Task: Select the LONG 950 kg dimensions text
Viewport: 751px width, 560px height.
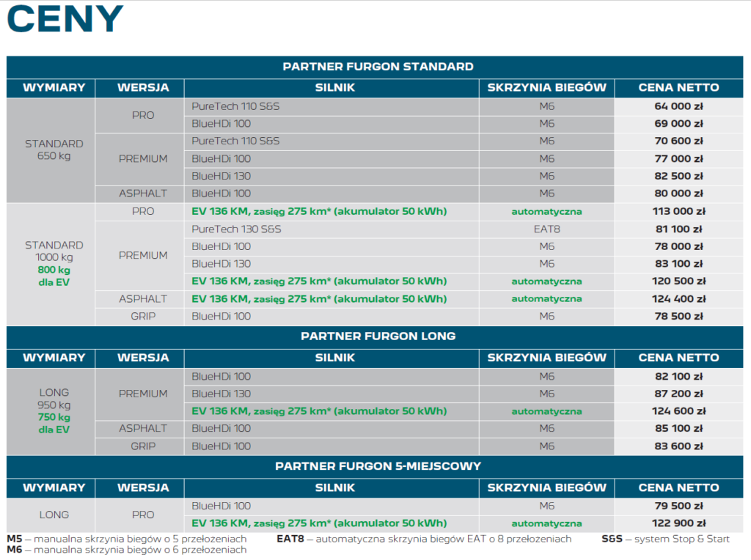Action: click(54, 399)
